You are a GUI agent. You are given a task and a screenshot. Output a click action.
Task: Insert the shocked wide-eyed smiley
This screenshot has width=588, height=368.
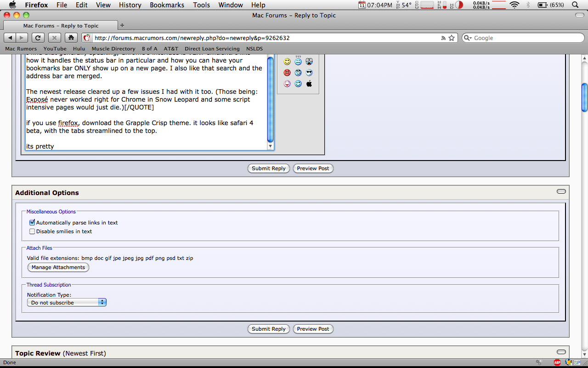[309, 61]
